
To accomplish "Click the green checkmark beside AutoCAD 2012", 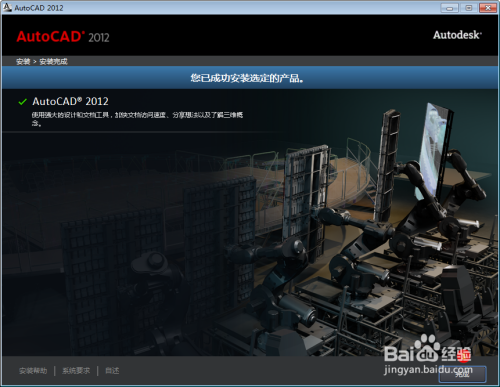I will [22, 102].
